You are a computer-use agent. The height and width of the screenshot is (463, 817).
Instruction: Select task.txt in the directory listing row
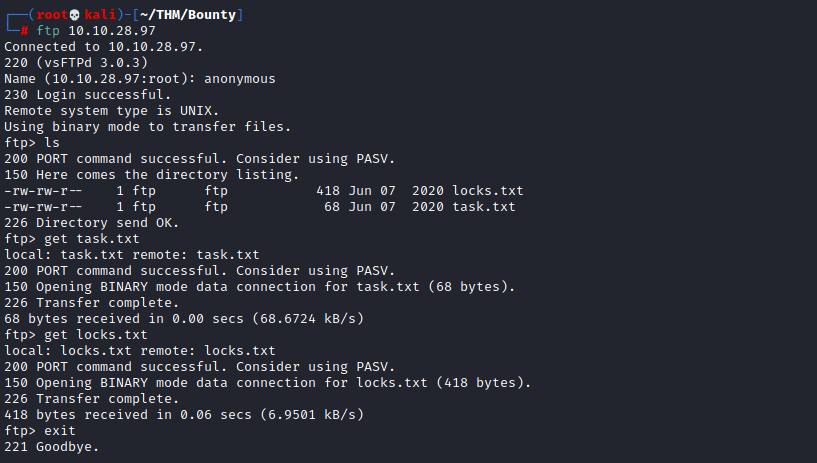click(484, 207)
